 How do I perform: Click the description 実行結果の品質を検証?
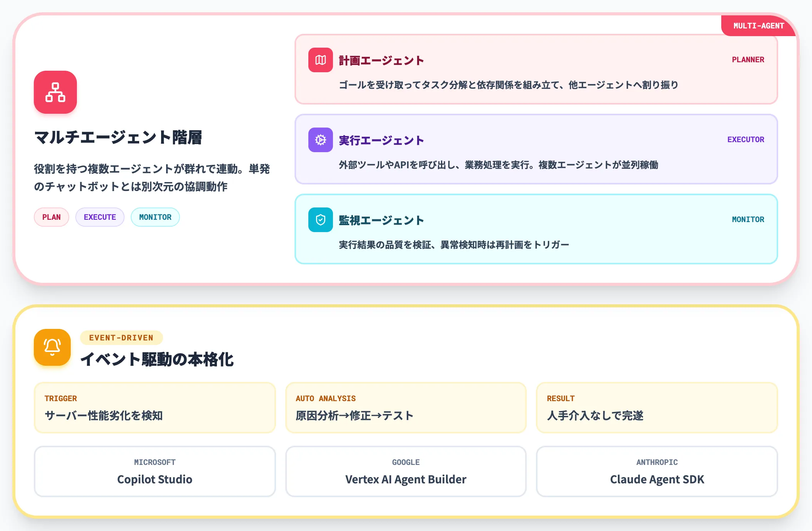tap(454, 245)
